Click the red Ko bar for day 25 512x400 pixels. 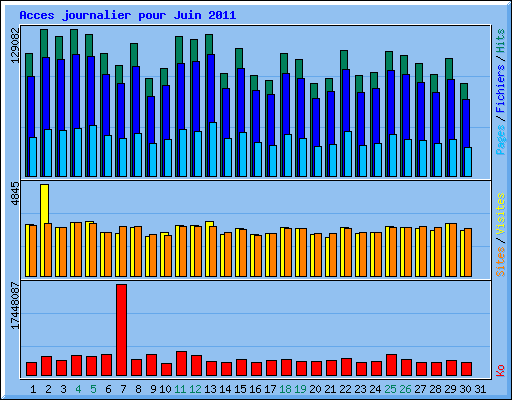click(391, 365)
